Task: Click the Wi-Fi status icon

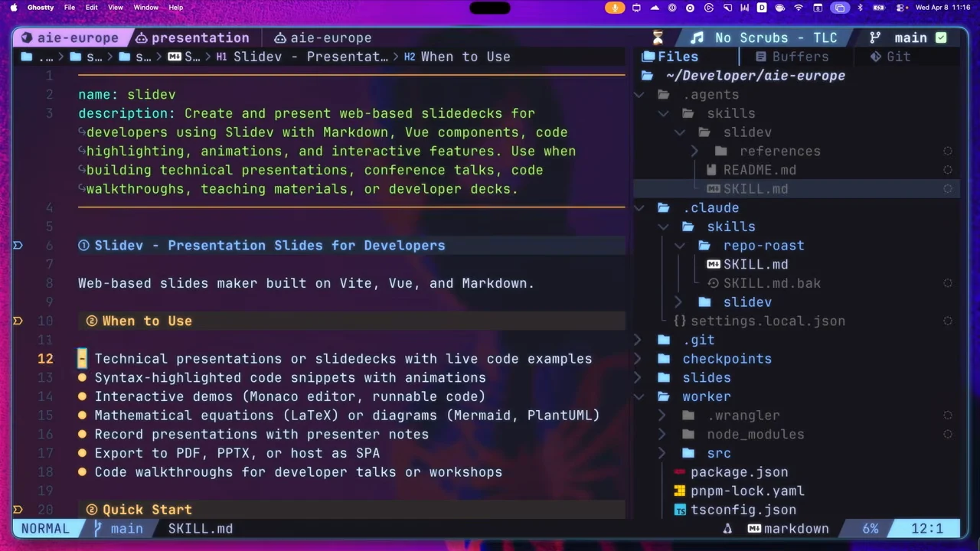Action: click(799, 8)
